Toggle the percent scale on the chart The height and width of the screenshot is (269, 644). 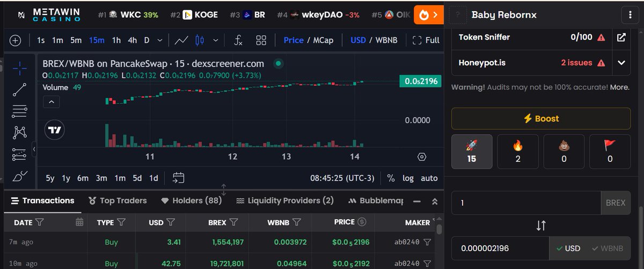pyautogui.click(x=391, y=178)
